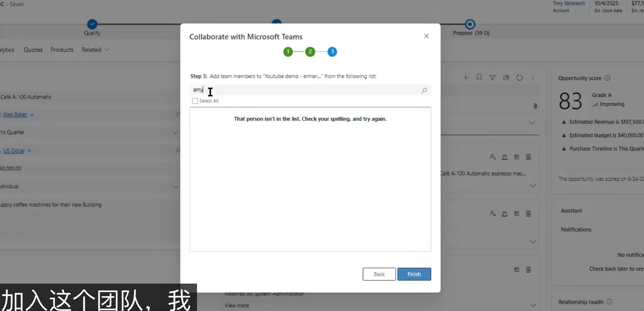Open the timeline filter funnel
The height and width of the screenshot is (311, 644).
(x=492, y=78)
